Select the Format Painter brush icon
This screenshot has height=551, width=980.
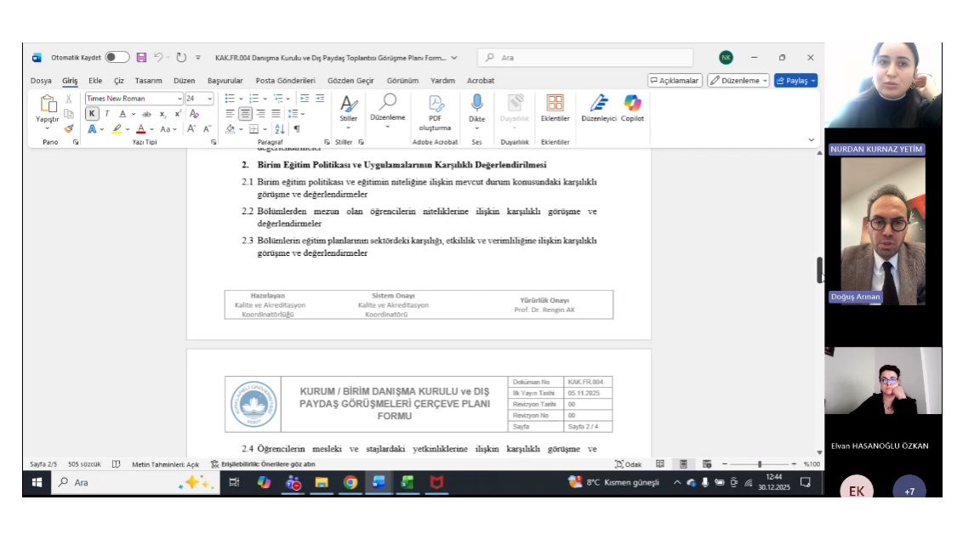pyautogui.click(x=69, y=128)
